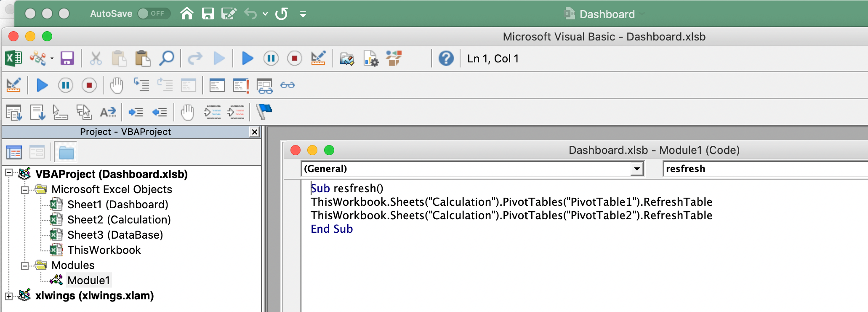This screenshot has height=312, width=868.
Task: Click the Excel icon in VBA toolbar
Action: pos(13,58)
